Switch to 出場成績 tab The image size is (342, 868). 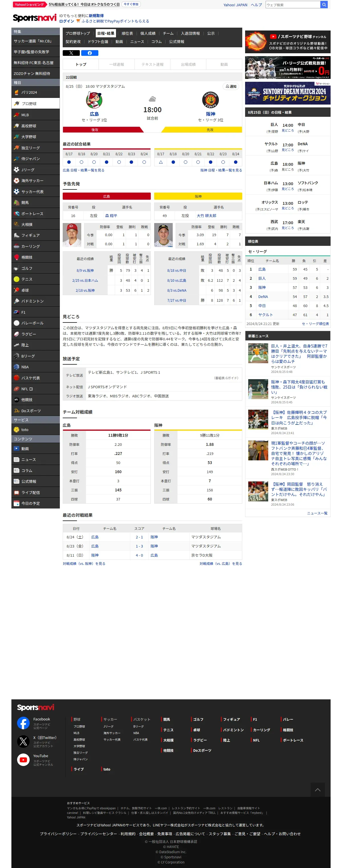(x=188, y=64)
